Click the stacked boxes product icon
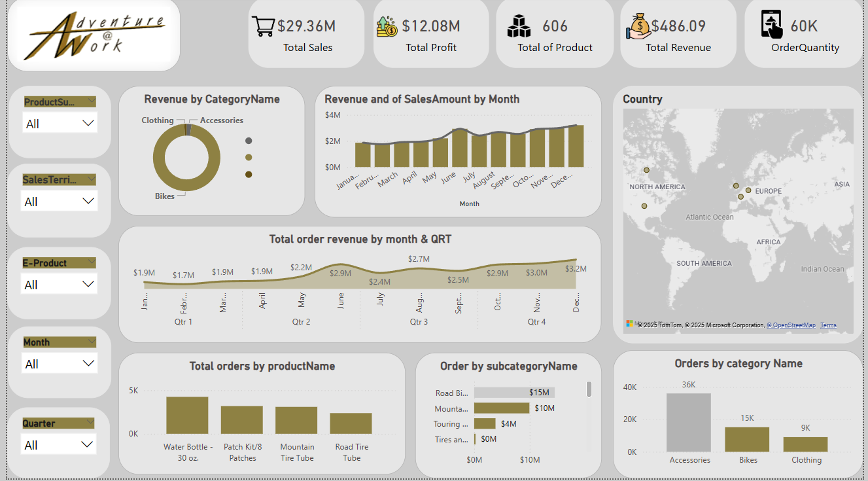The height and width of the screenshot is (481, 868). coord(518,27)
